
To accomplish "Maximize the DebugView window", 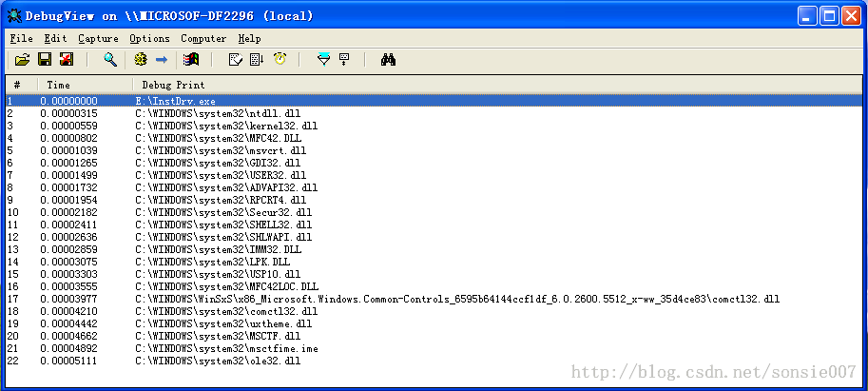I will click(829, 16).
